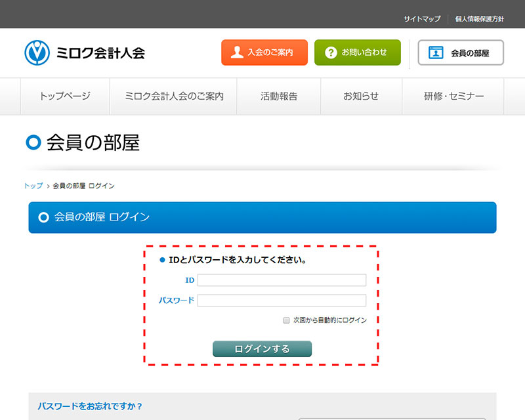Screen dimensions: 525x420
Task: Go to トップページ in navigation
Action: (65, 96)
